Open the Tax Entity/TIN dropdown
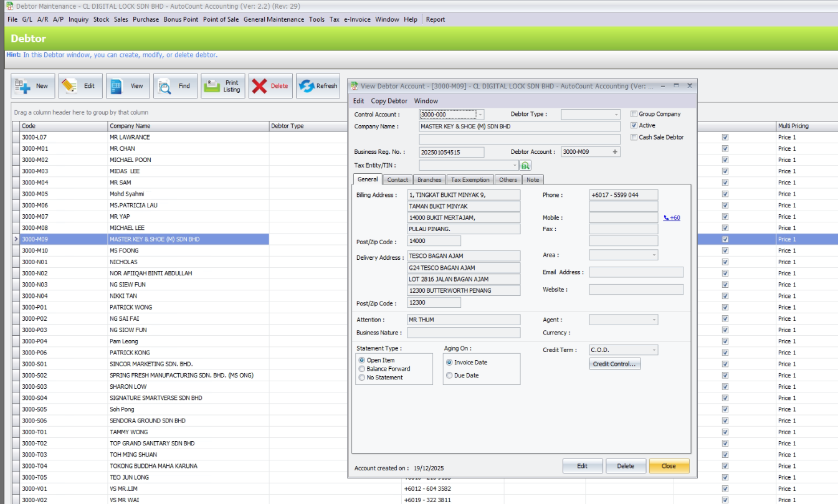The height and width of the screenshot is (504, 838). pyautogui.click(x=515, y=165)
